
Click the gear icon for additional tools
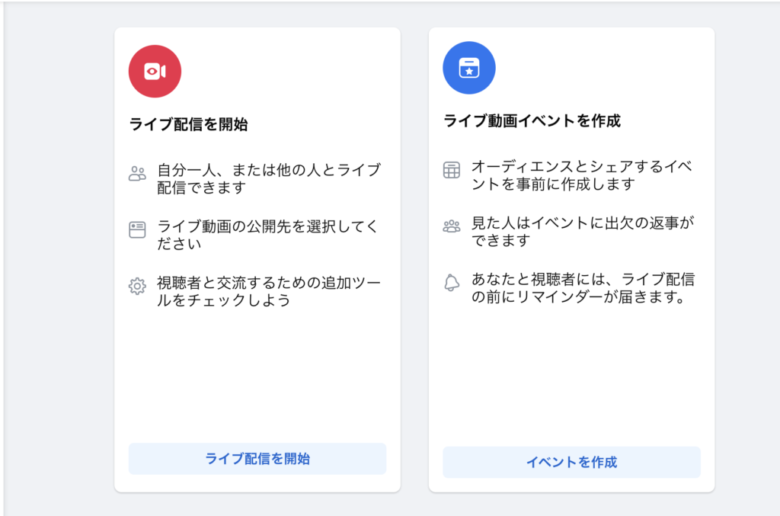(138, 286)
